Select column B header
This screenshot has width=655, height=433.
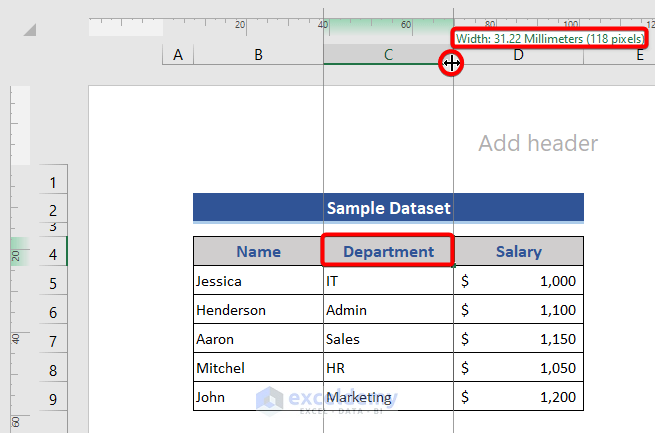pos(259,55)
